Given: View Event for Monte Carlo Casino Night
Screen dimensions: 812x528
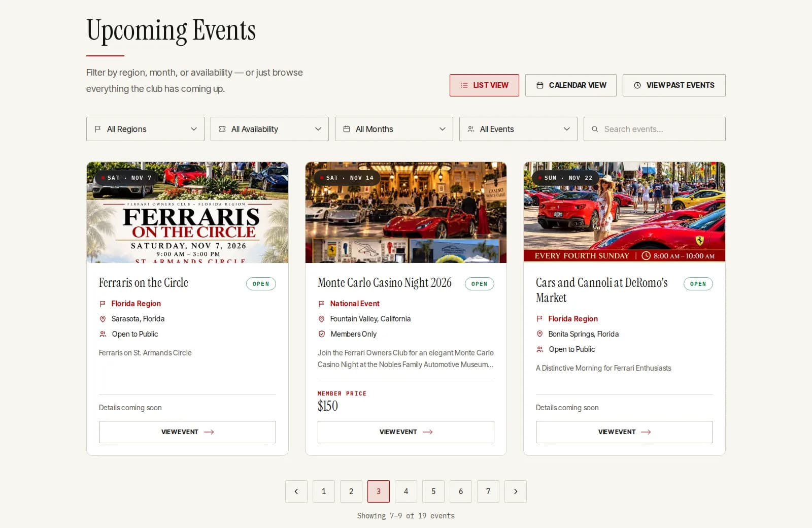Looking at the screenshot, I should click(406, 432).
